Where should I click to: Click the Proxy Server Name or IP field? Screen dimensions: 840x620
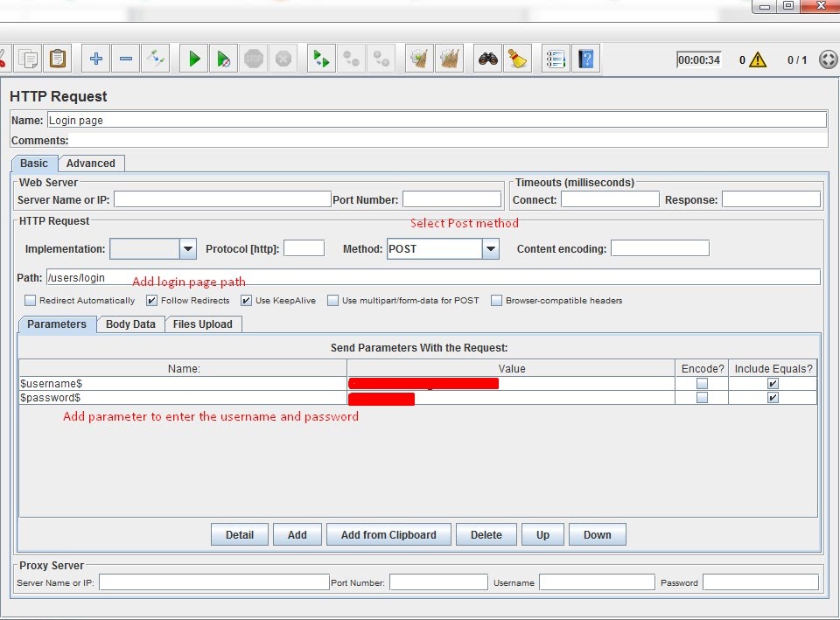coord(213,582)
